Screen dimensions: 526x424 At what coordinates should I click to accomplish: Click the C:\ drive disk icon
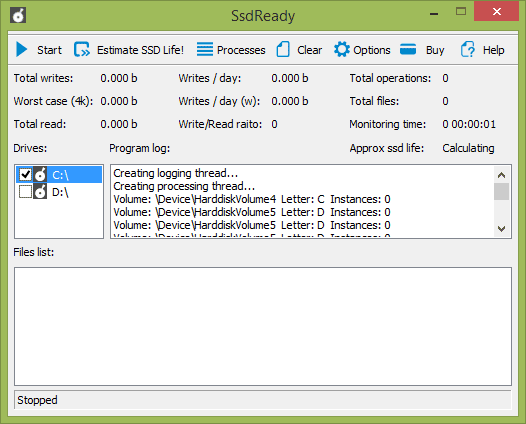[x=40, y=174]
